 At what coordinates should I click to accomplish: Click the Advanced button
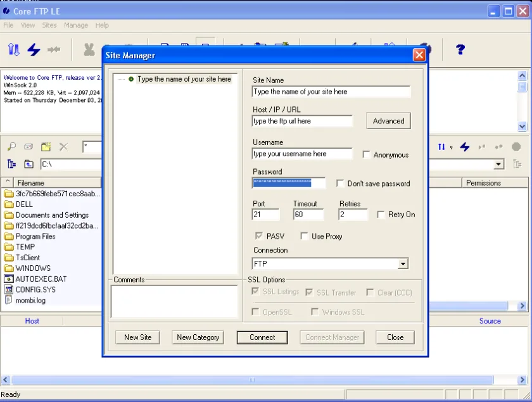point(388,121)
